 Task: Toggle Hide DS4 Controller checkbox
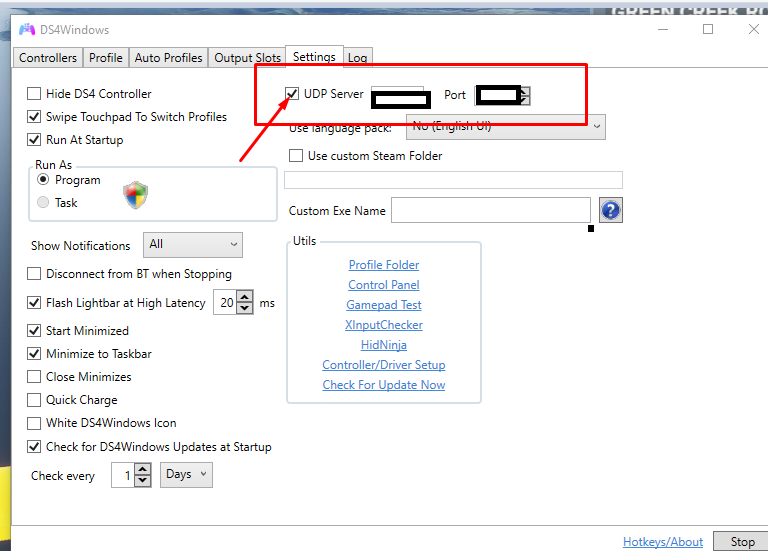tap(34, 94)
